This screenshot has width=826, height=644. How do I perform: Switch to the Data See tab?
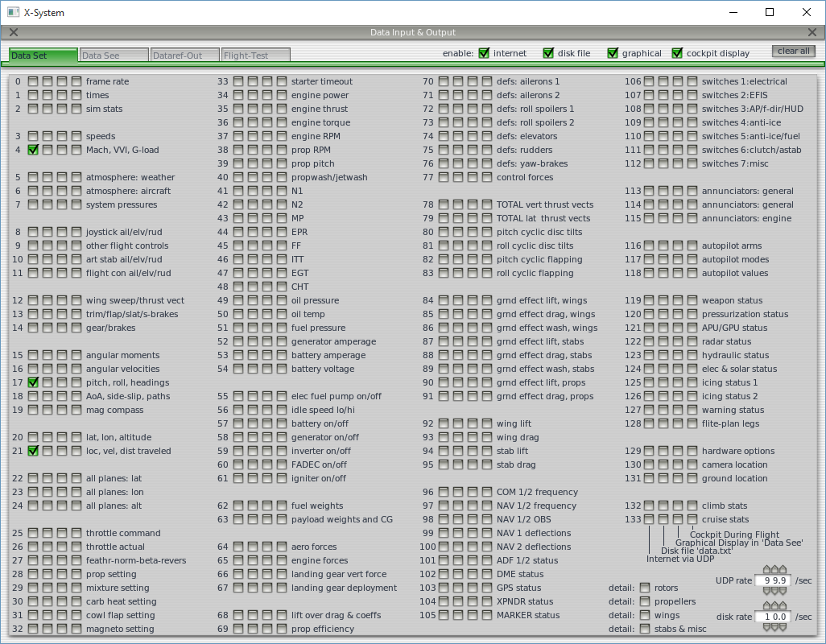114,55
